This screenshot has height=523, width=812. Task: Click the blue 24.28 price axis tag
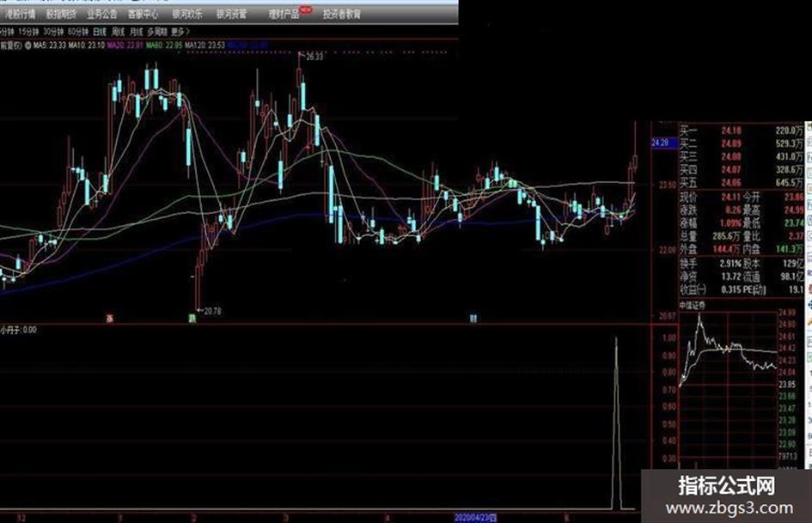coord(664,143)
